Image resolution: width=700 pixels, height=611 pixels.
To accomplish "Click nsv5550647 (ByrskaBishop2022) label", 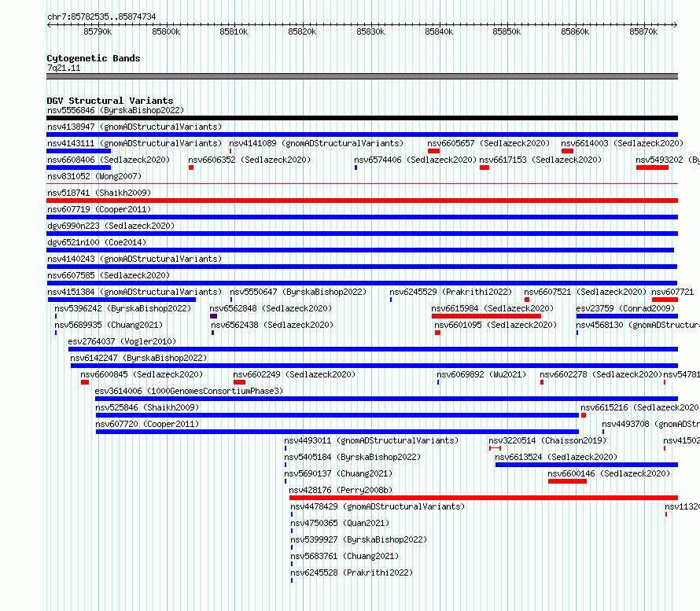I will 298,292.
